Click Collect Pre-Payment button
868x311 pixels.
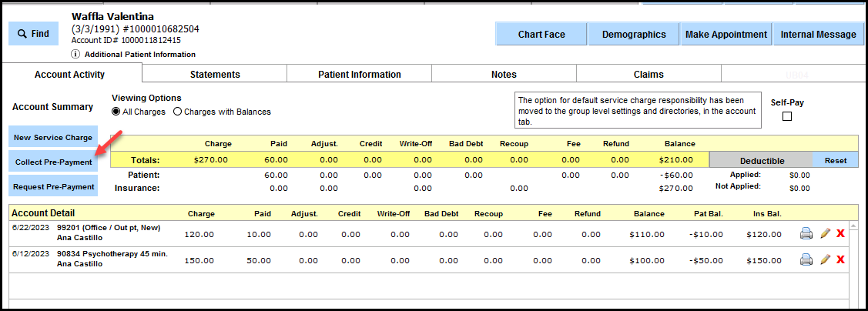click(53, 162)
